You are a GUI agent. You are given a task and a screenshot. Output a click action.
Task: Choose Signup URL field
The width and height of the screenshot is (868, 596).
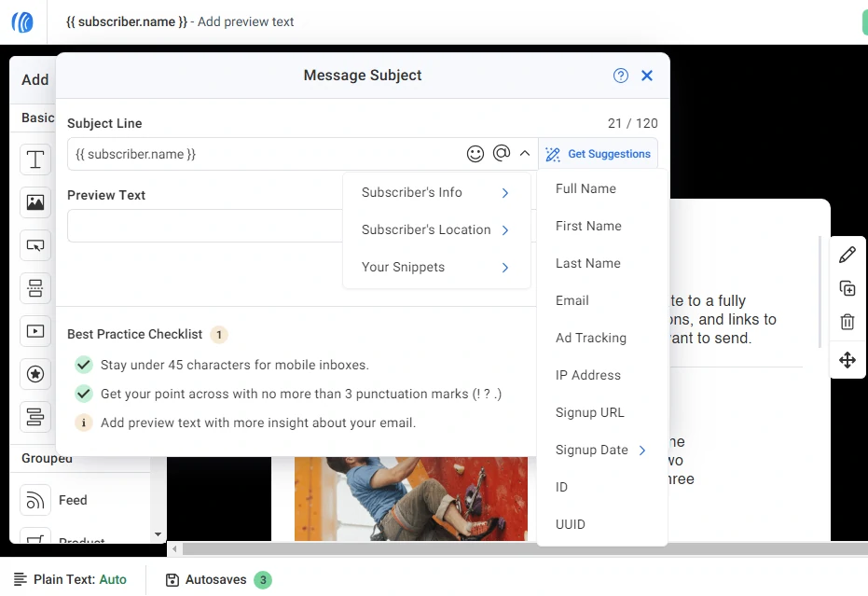[589, 412]
